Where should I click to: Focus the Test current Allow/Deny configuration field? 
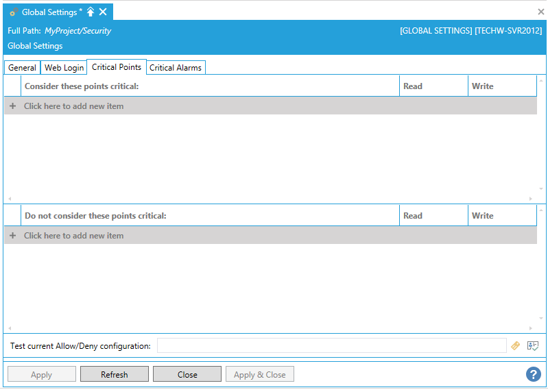[331, 346]
